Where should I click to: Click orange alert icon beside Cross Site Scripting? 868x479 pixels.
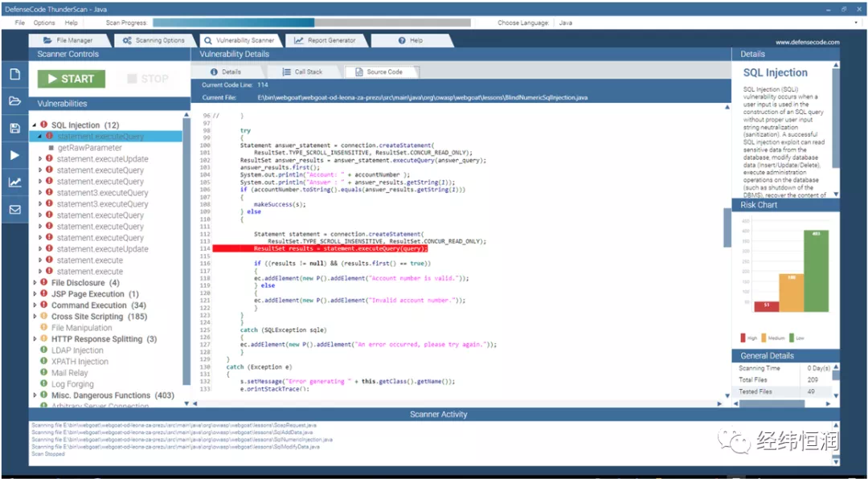(x=43, y=316)
